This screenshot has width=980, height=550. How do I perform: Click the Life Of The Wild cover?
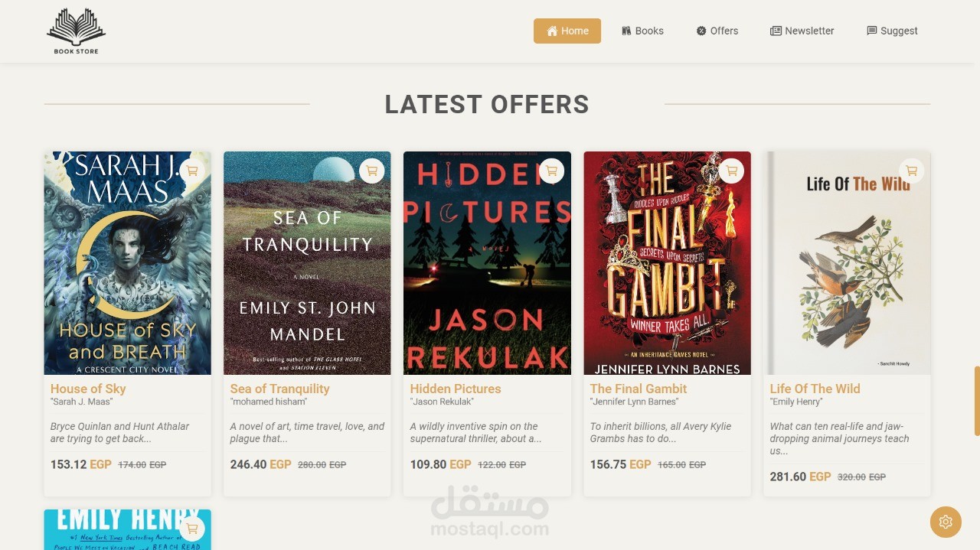[x=847, y=263]
